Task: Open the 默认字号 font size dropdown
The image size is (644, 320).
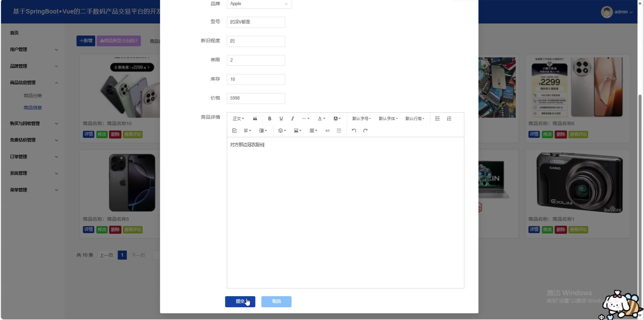Action: pyautogui.click(x=361, y=119)
